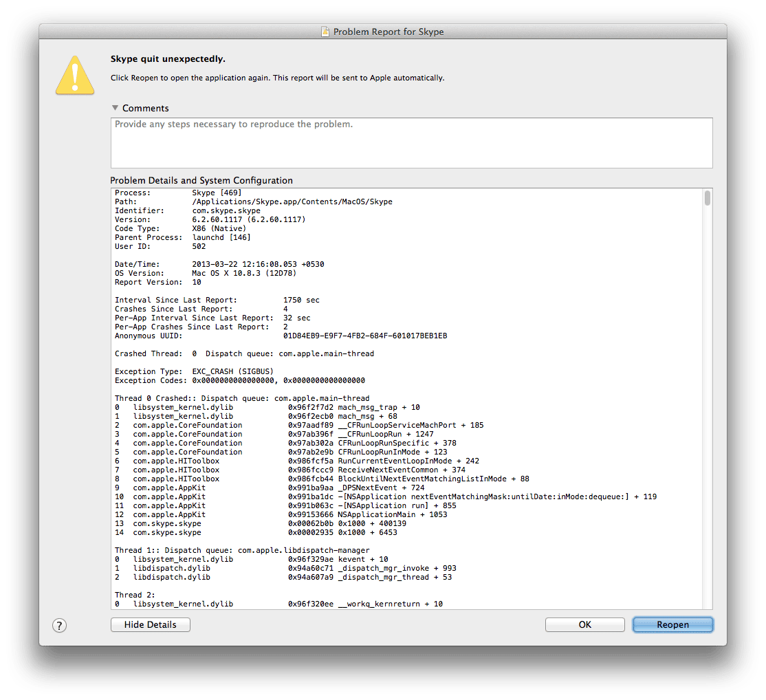Click the '__CFRunLoopRun + 1247' frame
The height and width of the screenshot is (700, 766).
pos(274,434)
